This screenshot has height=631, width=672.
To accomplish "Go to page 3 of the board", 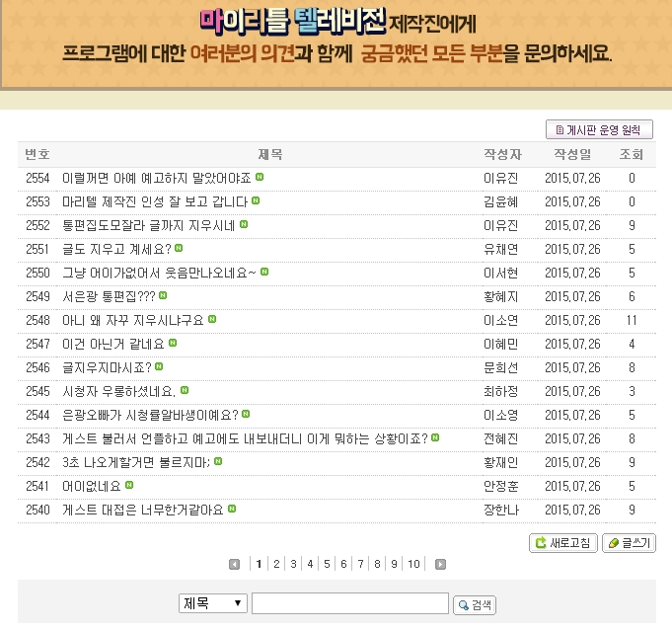I will pos(294,564).
